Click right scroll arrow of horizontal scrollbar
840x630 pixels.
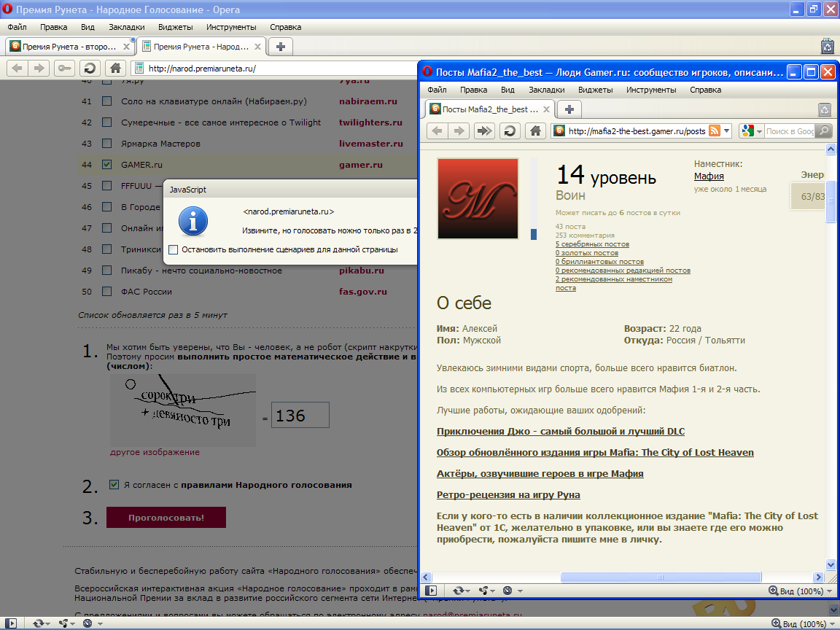[818, 577]
